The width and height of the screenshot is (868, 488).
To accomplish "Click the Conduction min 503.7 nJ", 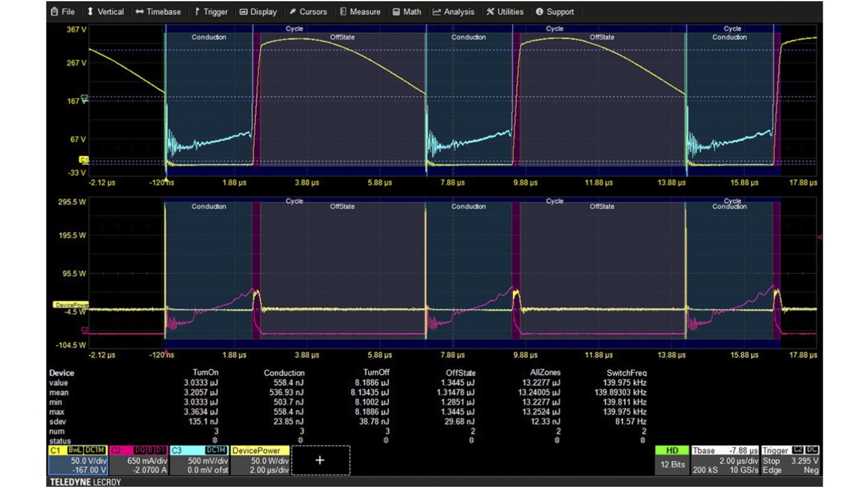I will click(x=290, y=402).
